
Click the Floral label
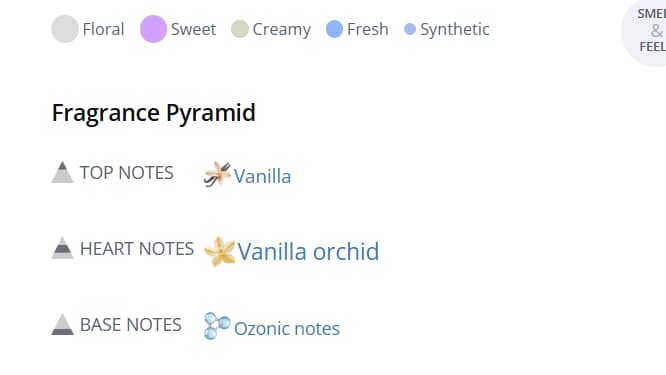click(x=103, y=29)
